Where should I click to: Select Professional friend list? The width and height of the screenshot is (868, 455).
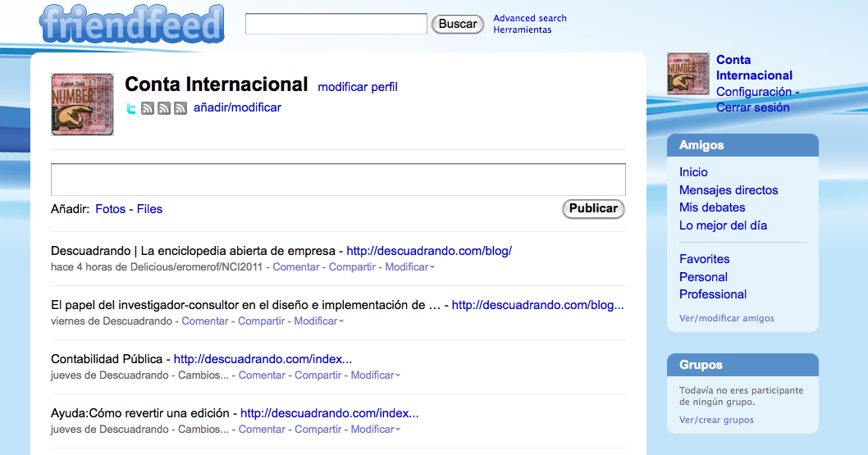click(713, 294)
